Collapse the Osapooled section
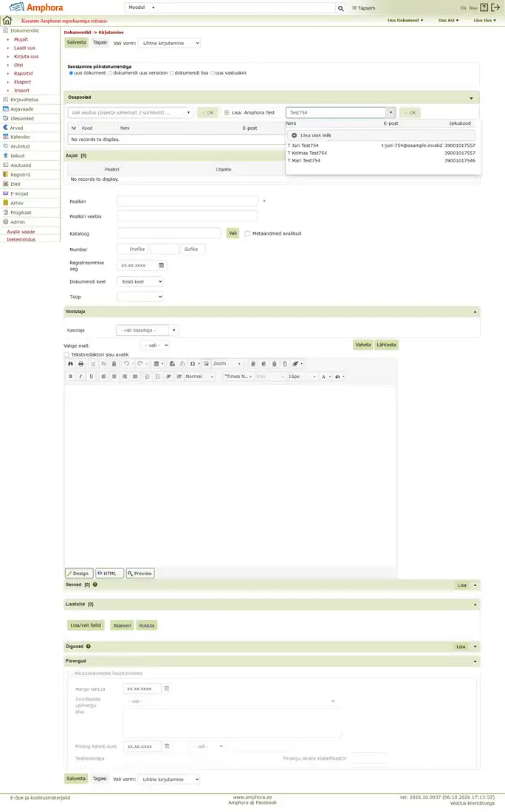 tap(471, 98)
